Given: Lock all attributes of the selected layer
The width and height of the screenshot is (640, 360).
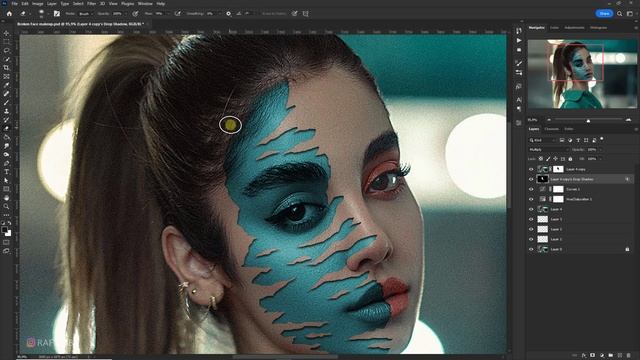Looking at the screenshot, I should [x=570, y=159].
